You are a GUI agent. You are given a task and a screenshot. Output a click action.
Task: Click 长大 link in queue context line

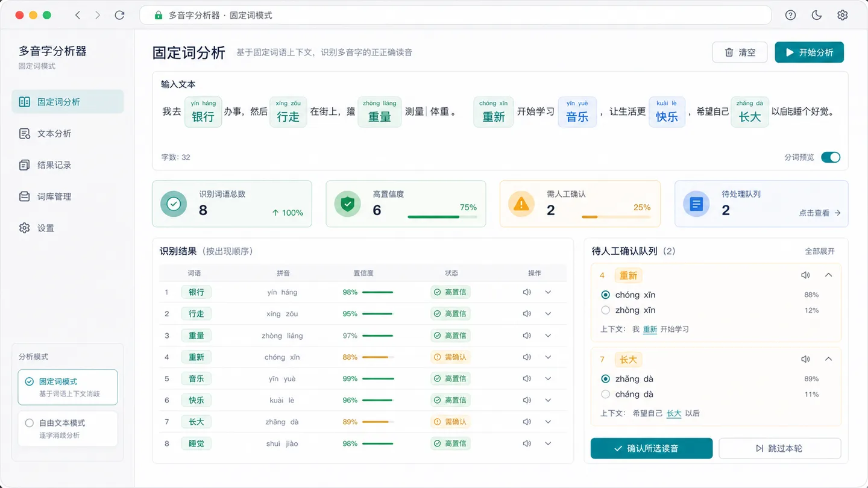(674, 413)
